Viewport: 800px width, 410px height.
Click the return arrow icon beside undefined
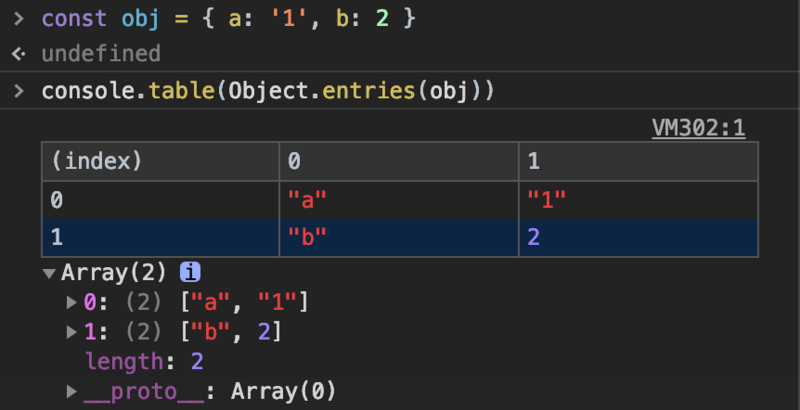point(19,54)
